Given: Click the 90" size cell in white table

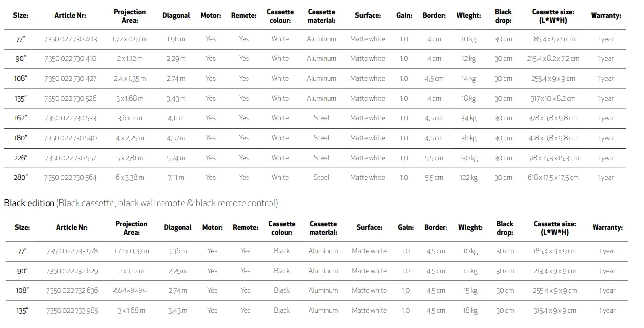Looking at the screenshot, I should 21,59.
